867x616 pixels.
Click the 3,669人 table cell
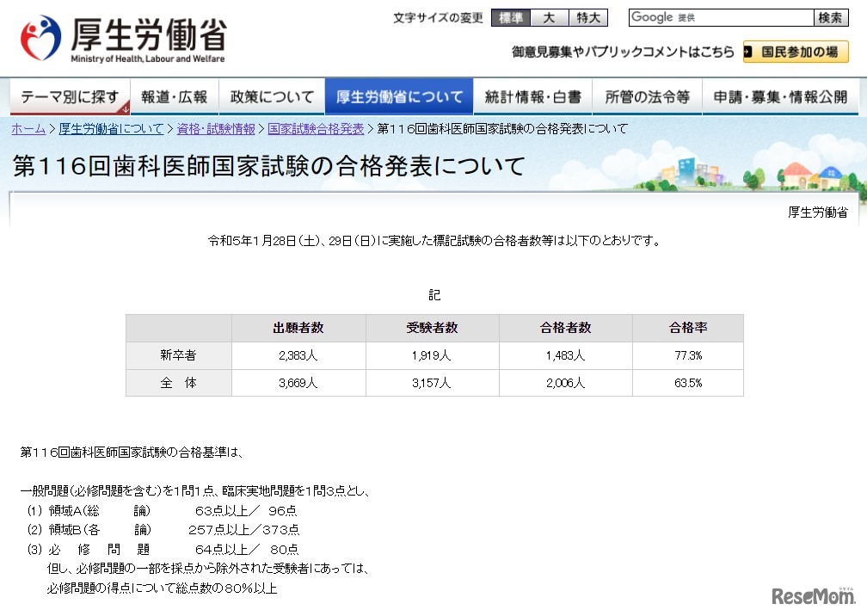[298, 383]
